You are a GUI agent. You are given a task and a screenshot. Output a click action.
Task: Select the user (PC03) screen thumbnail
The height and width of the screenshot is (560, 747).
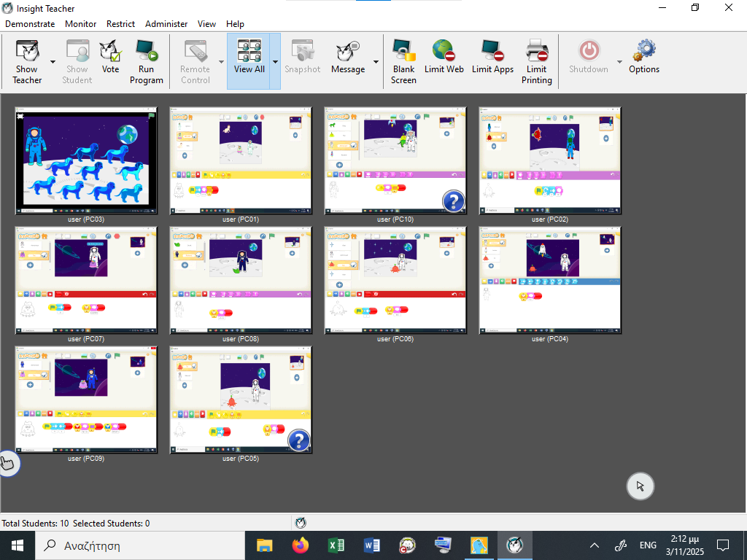pyautogui.click(x=85, y=160)
